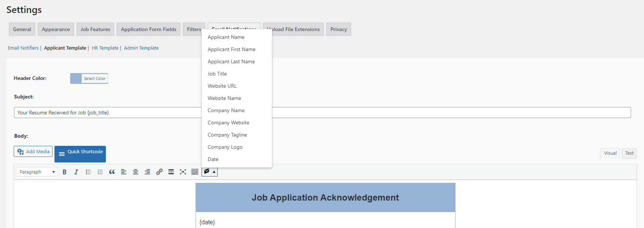
Task: Toggle bold formatting in the editor
Action: tap(64, 172)
